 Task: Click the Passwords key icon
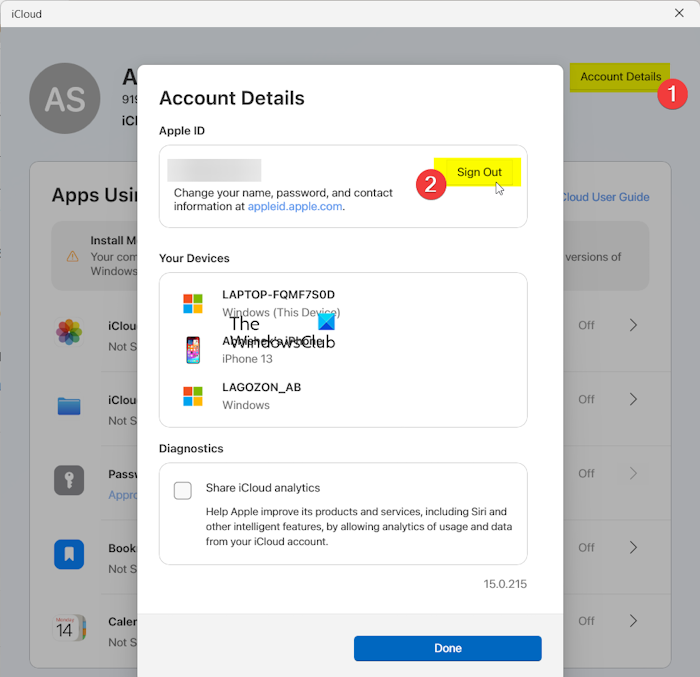click(69, 480)
